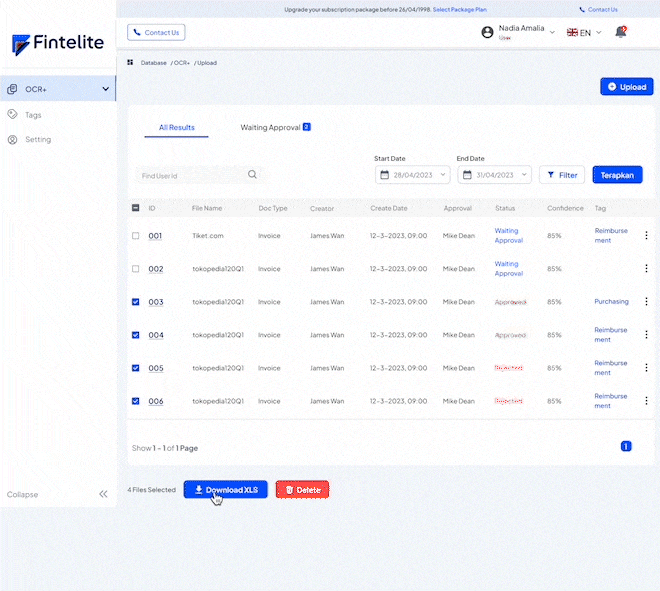Click the page 1 pagination button
This screenshot has height=591, width=660.
(626, 446)
